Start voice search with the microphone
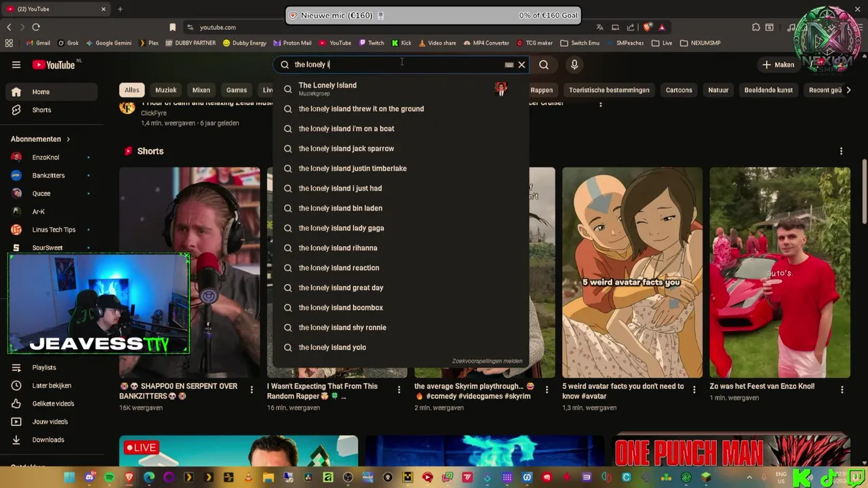The height and width of the screenshot is (488, 868). click(574, 64)
